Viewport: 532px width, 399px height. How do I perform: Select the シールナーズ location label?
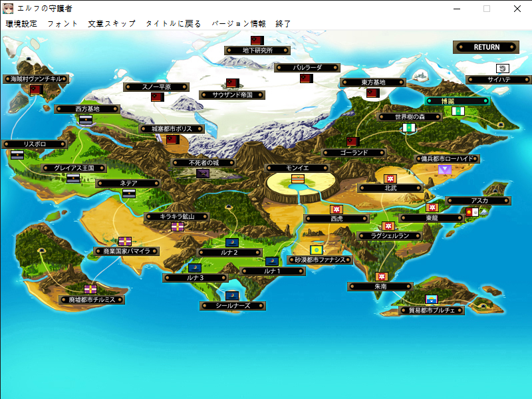[233, 306]
